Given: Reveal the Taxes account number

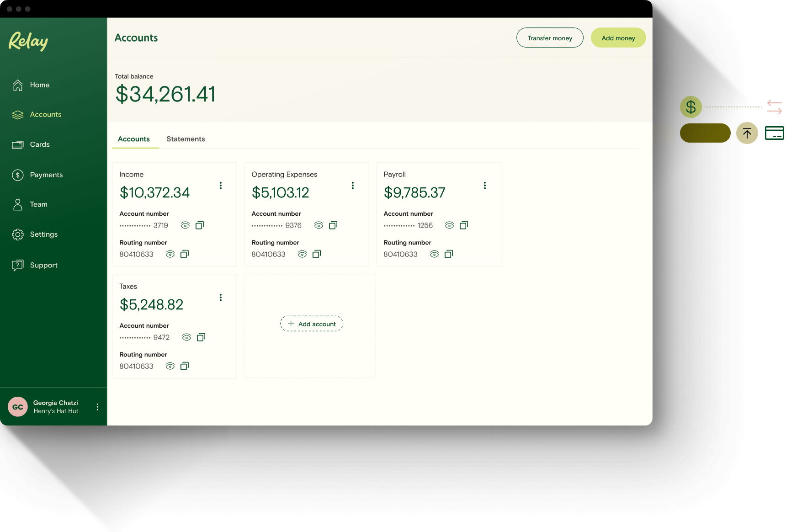Looking at the screenshot, I should pyautogui.click(x=186, y=337).
